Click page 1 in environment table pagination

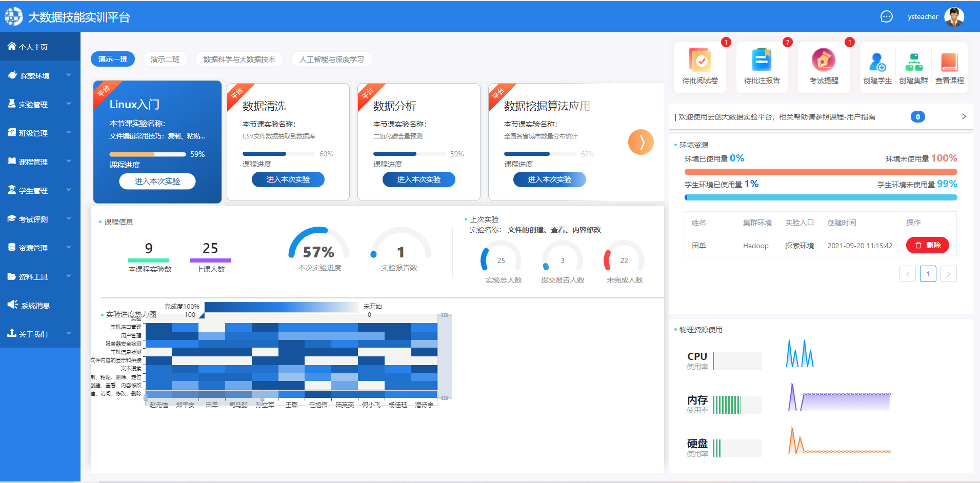pyautogui.click(x=928, y=274)
